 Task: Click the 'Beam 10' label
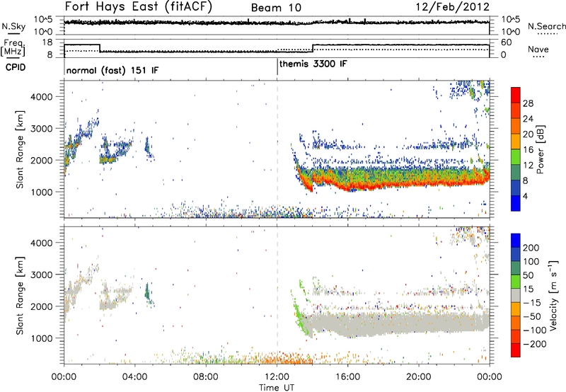pyautogui.click(x=276, y=8)
